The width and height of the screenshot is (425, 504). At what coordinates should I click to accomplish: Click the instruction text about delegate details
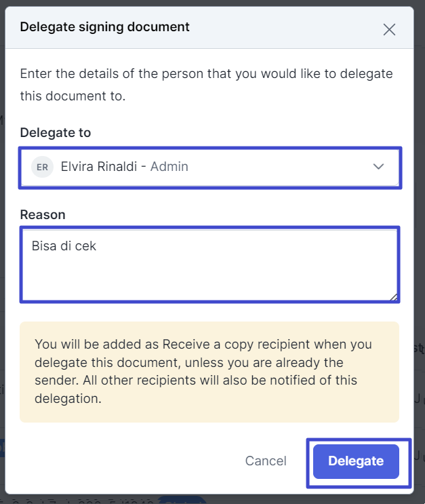206,85
